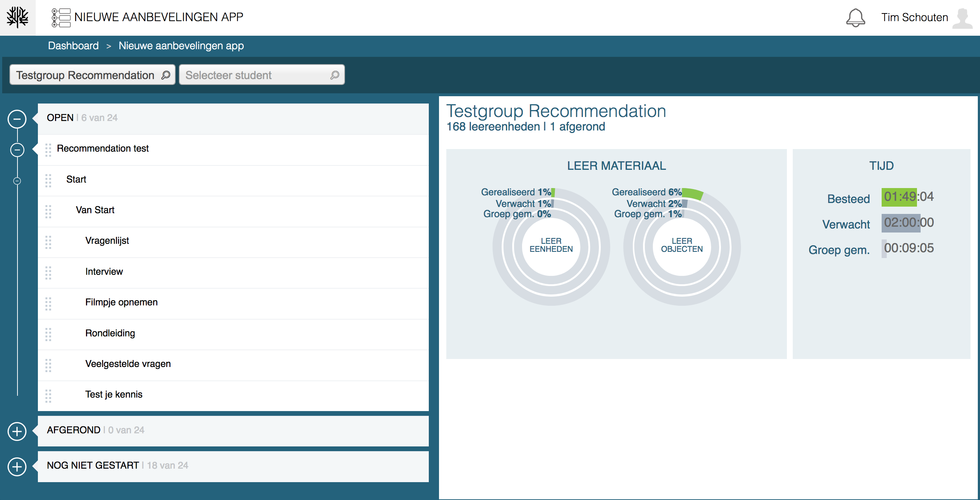This screenshot has width=980, height=500.
Task: Go to Dashboard breadcrumb link
Action: (x=73, y=46)
